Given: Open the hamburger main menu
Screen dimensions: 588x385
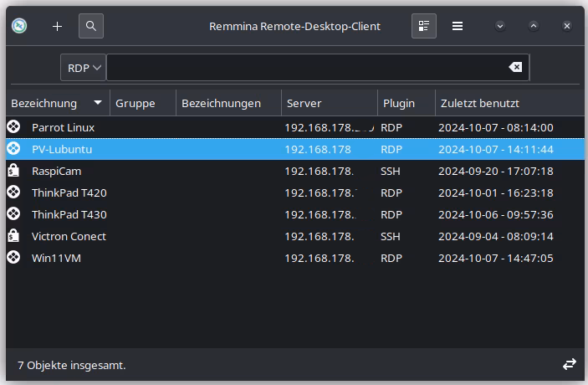Looking at the screenshot, I should pos(458,26).
